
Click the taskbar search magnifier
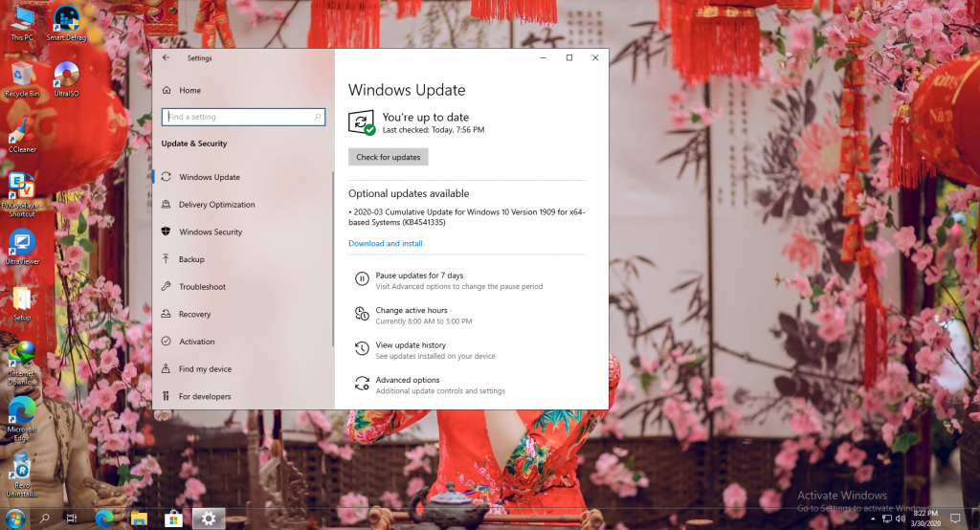coord(45,519)
